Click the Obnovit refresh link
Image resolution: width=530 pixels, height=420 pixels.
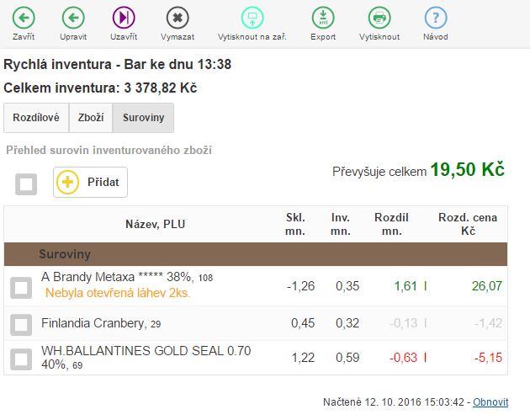(490, 402)
